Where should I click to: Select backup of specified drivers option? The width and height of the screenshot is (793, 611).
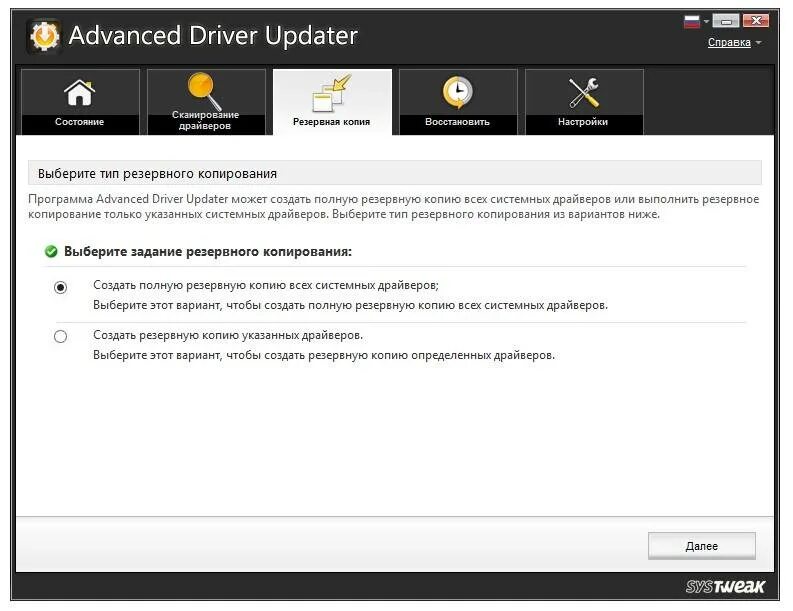click(x=60, y=336)
